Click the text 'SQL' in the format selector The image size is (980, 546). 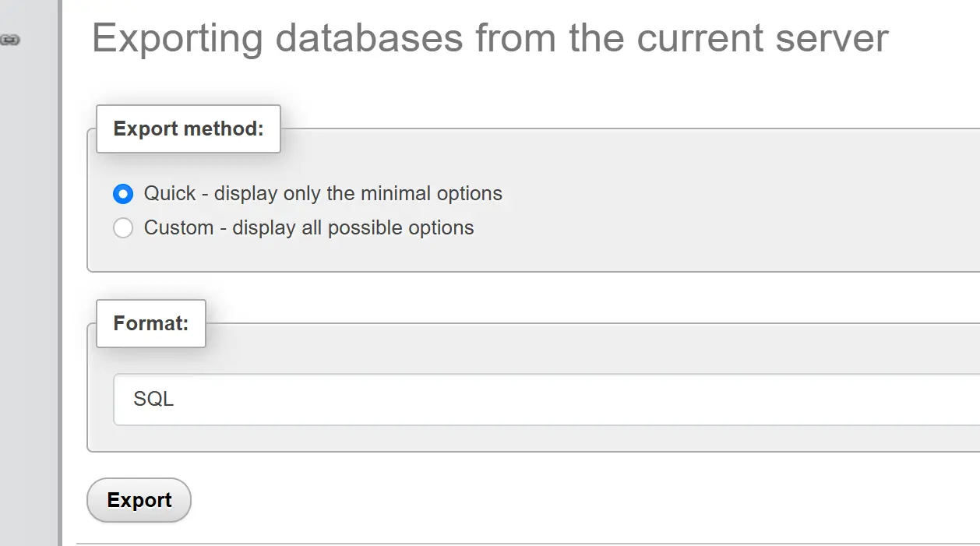pyautogui.click(x=153, y=400)
